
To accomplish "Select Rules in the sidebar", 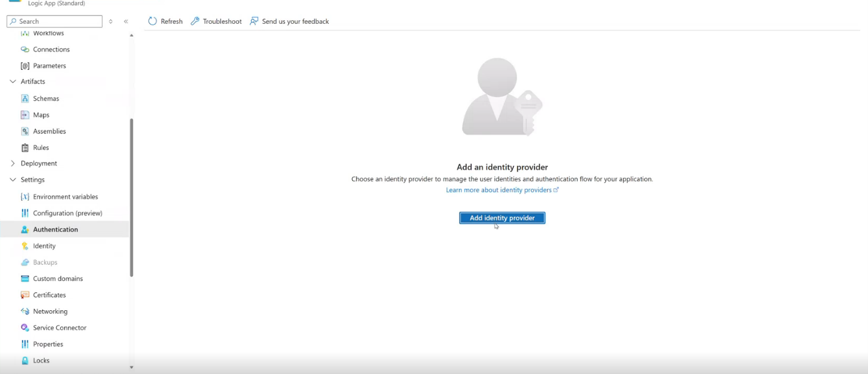I will point(41,147).
